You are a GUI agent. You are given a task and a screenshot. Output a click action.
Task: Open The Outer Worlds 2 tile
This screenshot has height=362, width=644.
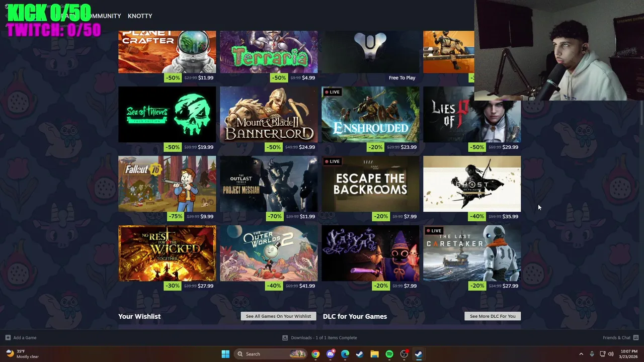(269, 253)
